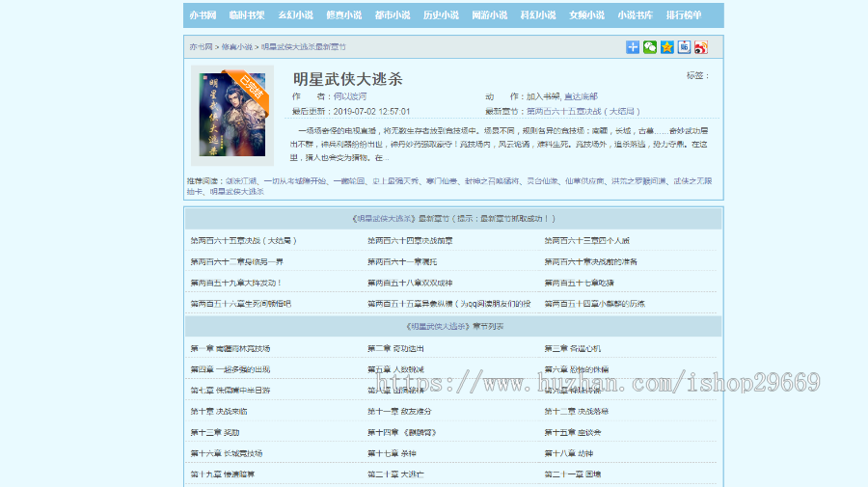
Task: Open 第七章 in the chapter list
Action: tap(231, 391)
